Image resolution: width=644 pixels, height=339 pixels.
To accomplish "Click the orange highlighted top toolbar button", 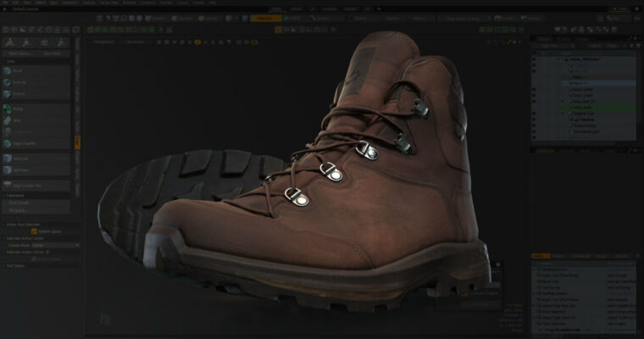I will tap(266, 19).
